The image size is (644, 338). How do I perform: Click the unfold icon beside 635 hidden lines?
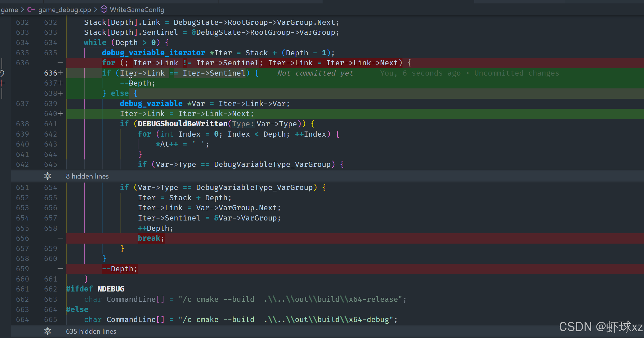click(x=48, y=331)
